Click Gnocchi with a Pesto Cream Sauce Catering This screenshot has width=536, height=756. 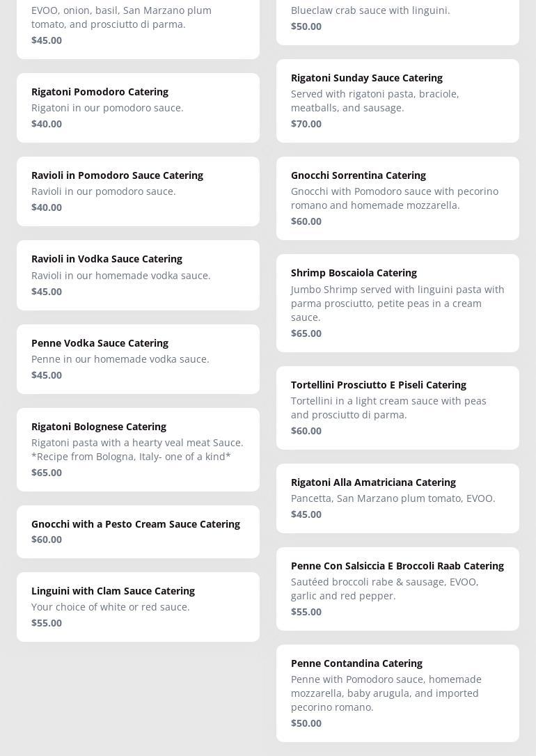click(x=138, y=532)
